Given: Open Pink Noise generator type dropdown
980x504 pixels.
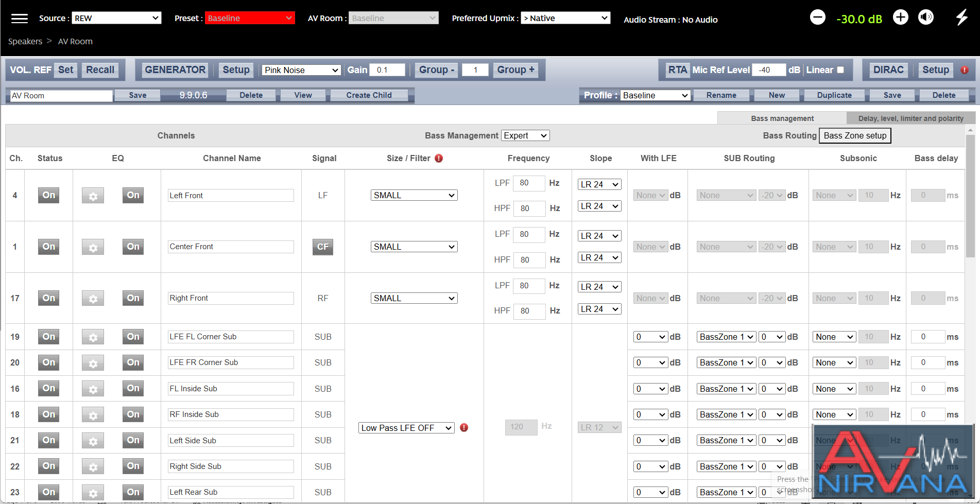Looking at the screenshot, I should [x=301, y=70].
